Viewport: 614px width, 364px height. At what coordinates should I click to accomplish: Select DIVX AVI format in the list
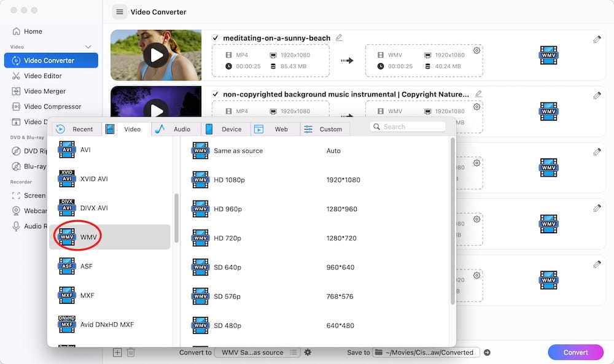point(110,208)
